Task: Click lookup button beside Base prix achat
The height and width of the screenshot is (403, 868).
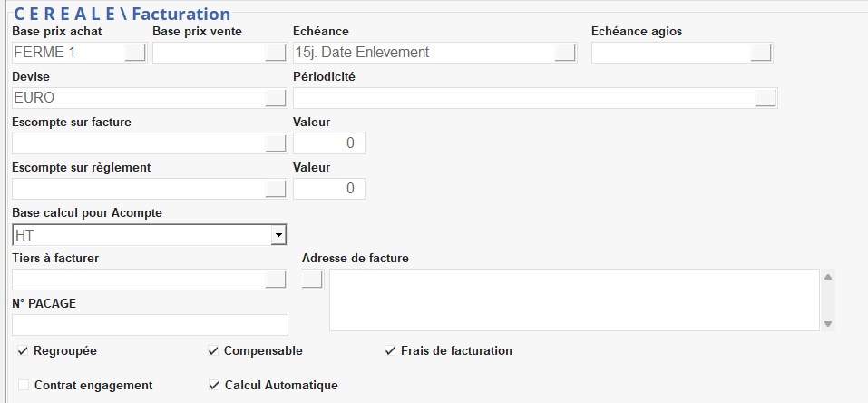Action: click(x=134, y=53)
